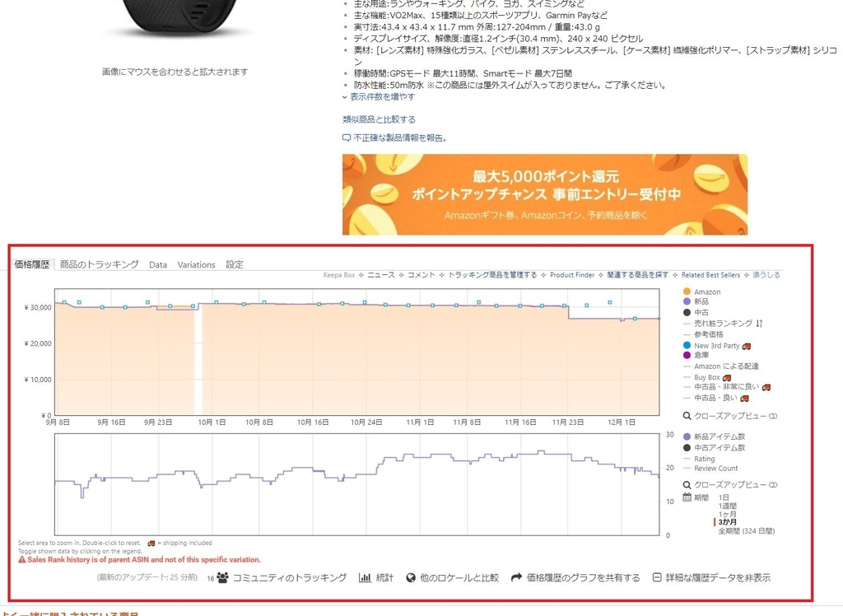The width and height of the screenshot is (843, 616).
Task: Click the truck icon beside Buy Box
Action: click(727, 378)
